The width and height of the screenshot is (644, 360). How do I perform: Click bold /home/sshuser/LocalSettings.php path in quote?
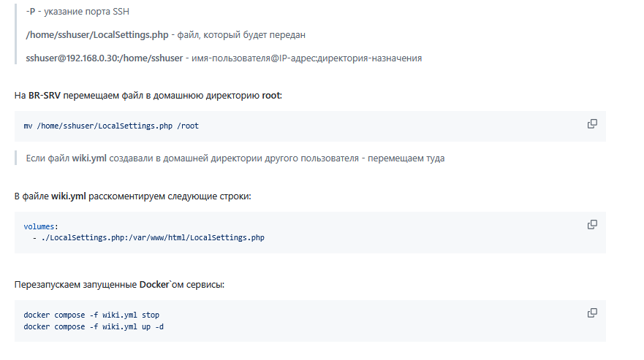(x=97, y=35)
